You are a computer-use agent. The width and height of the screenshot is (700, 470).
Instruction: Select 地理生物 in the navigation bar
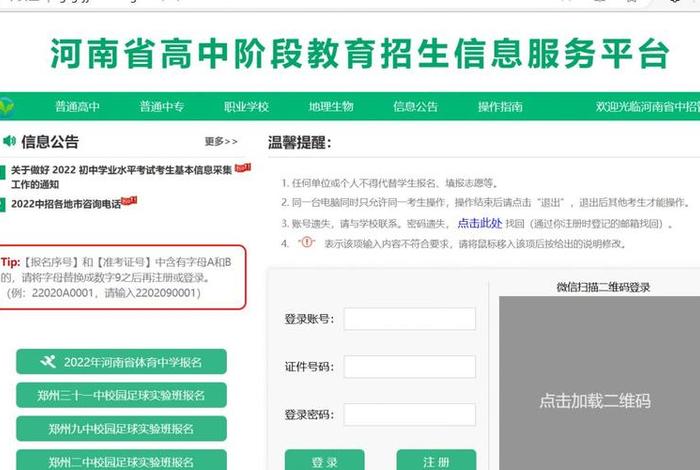coord(331,107)
